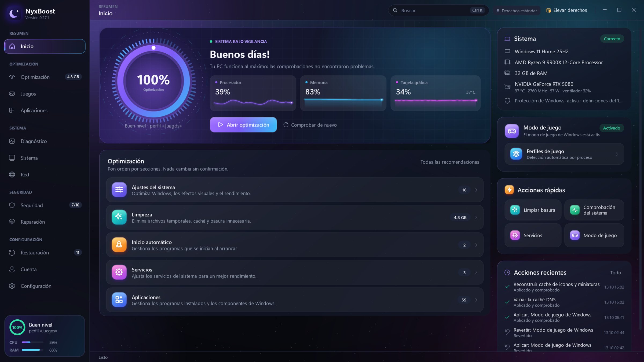Select Seguridad in the sidebar
The width and height of the screenshot is (644, 362).
(x=45, y=205)
